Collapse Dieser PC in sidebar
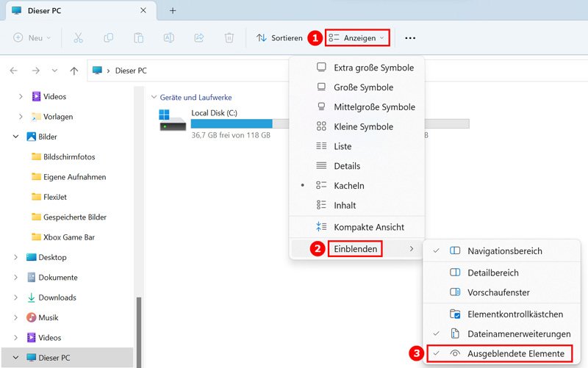Image resolution: width=588 pixels, height=368 pixels. click(15, 358)
